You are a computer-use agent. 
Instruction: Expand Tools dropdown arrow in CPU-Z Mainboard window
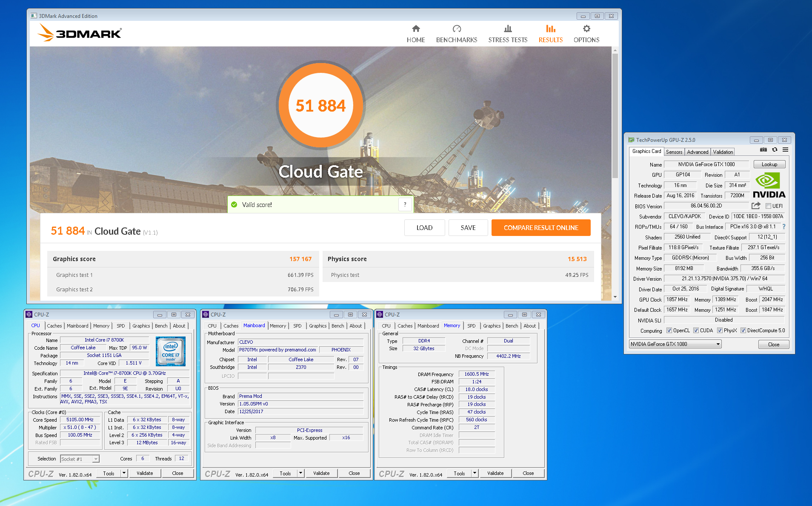coord(300,473)
